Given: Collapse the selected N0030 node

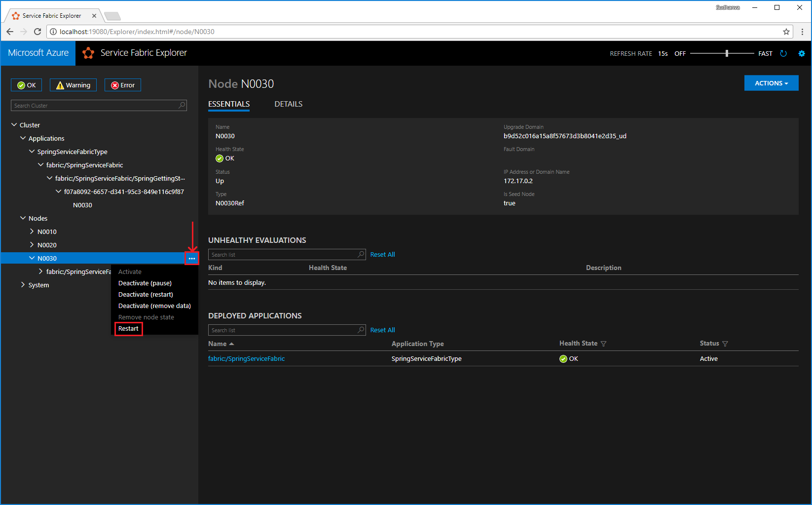Looking at the screenshot, I should 32,258.
